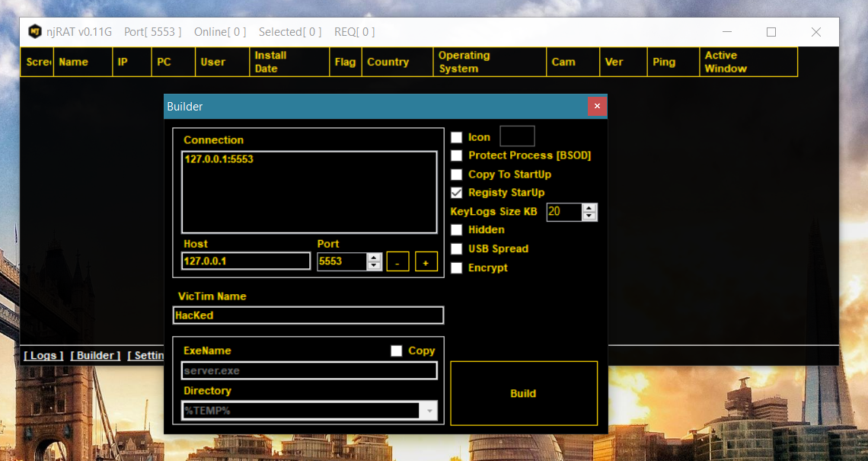Tick the Protect Process [BSOD] checkbox

point(456,155)
